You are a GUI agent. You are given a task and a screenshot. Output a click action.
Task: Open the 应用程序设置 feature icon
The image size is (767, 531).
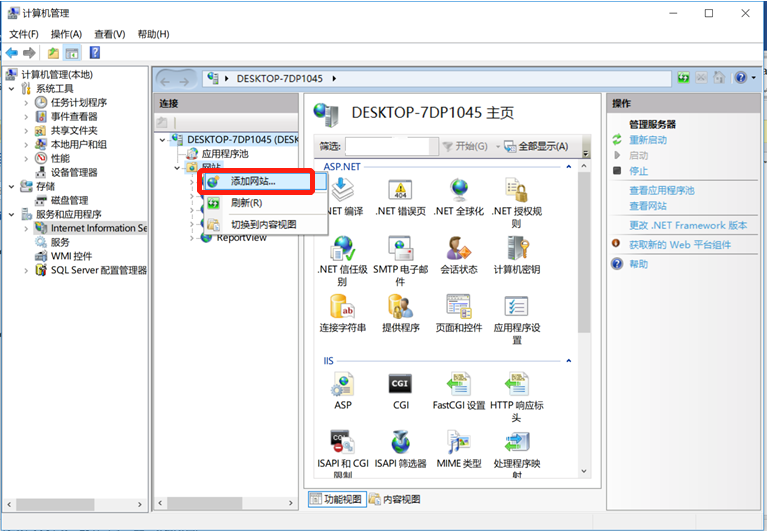coord(517,306)
